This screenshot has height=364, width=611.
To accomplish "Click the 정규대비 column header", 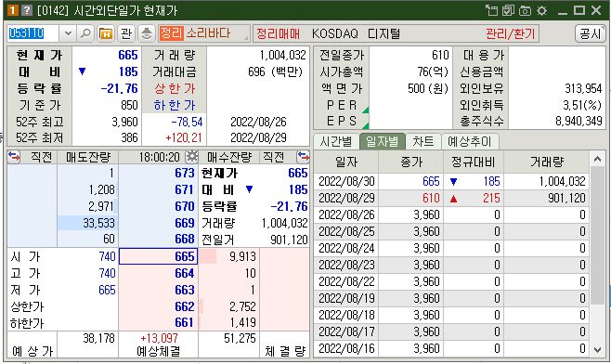I will tap(473, 162).
